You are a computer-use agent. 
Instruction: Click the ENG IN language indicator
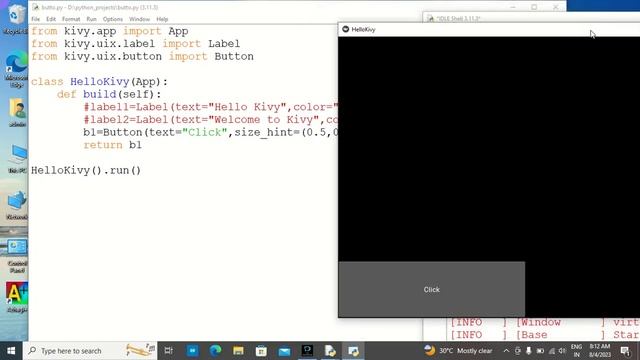click(576, 351)
